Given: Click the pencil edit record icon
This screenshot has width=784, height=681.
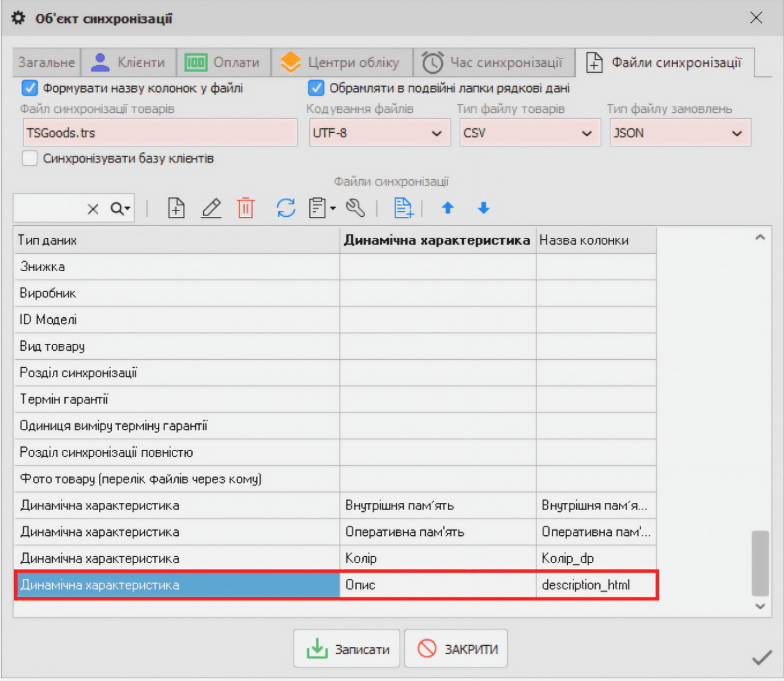Looking at the screenshot, I should [211, 208].
